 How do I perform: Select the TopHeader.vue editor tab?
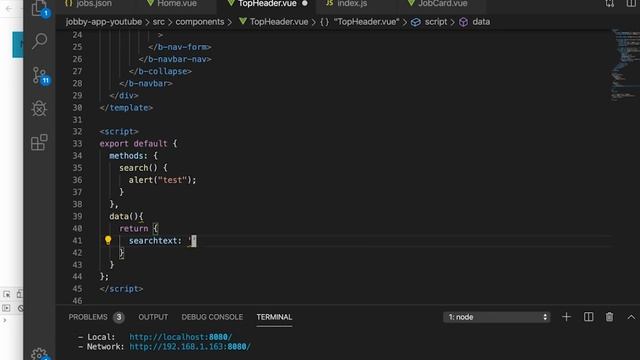coord(267,4)
